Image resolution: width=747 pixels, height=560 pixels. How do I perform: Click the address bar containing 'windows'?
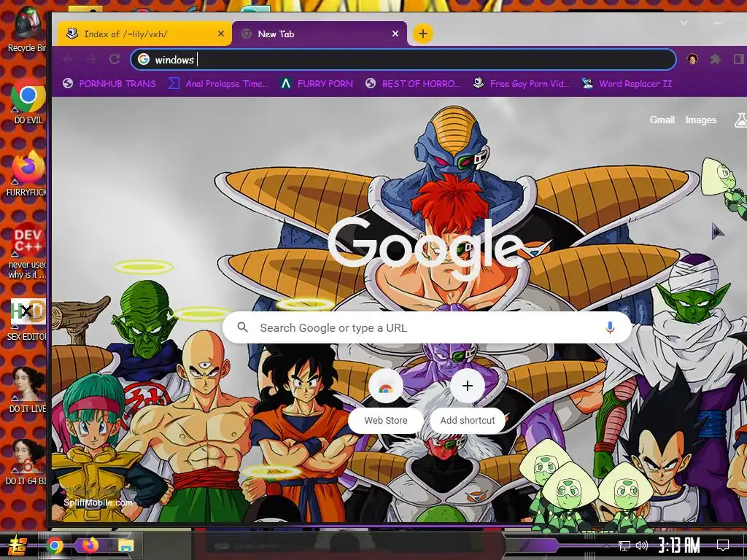(x=403, y=60)
